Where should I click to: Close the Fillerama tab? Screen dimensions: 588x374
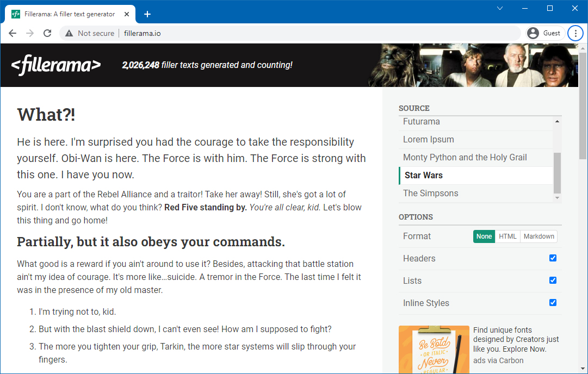pos(127,14)
